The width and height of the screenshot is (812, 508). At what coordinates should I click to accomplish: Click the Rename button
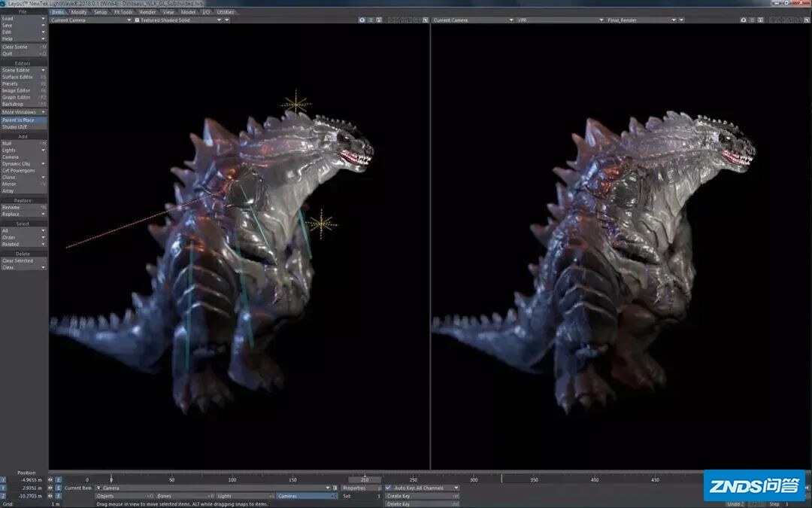tap(23, 207)
